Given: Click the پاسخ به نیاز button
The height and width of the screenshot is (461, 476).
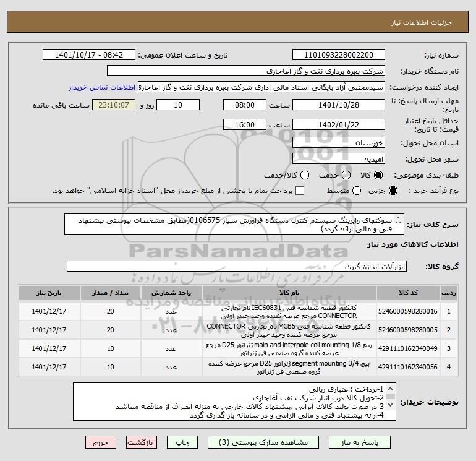Looking at the screenshot, I should pos(360,442).
